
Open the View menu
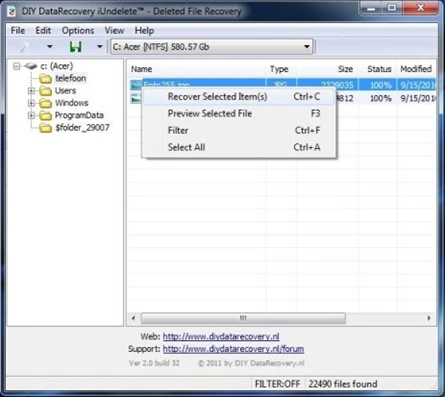[114, 31]
